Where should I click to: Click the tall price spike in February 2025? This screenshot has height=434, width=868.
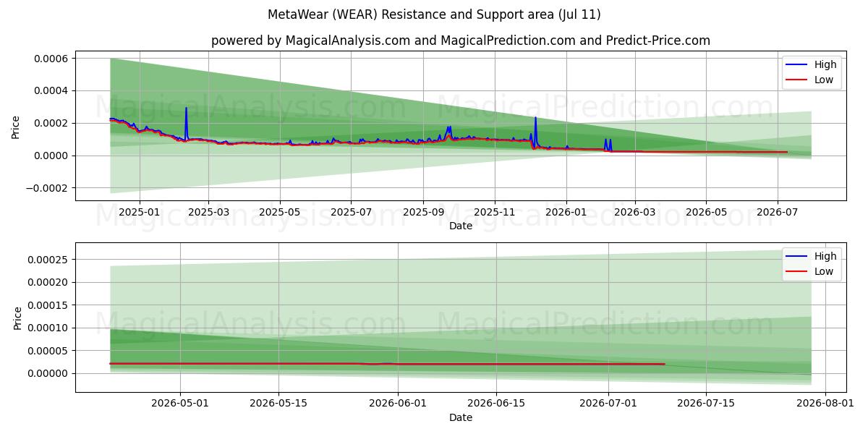click(x=186, y=123)
